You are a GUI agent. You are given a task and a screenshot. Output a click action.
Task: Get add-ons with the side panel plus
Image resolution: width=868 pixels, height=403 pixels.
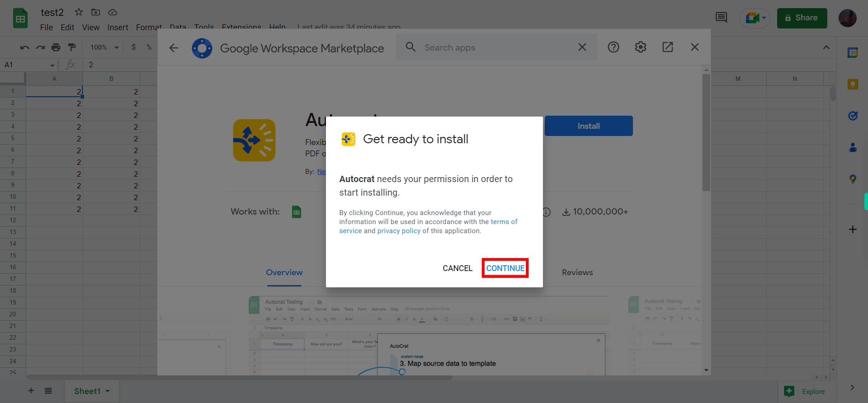point(853,230)
